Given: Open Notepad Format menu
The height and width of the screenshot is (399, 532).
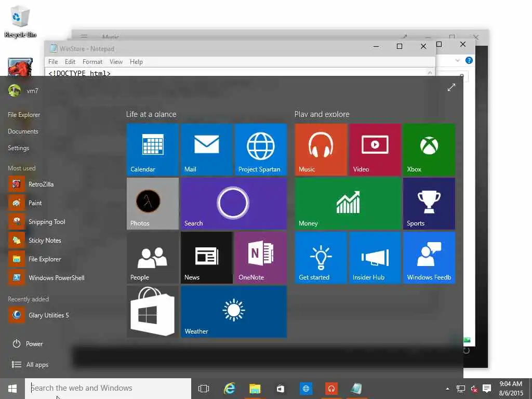Looking at the screenshot, I should click(92, 62).
